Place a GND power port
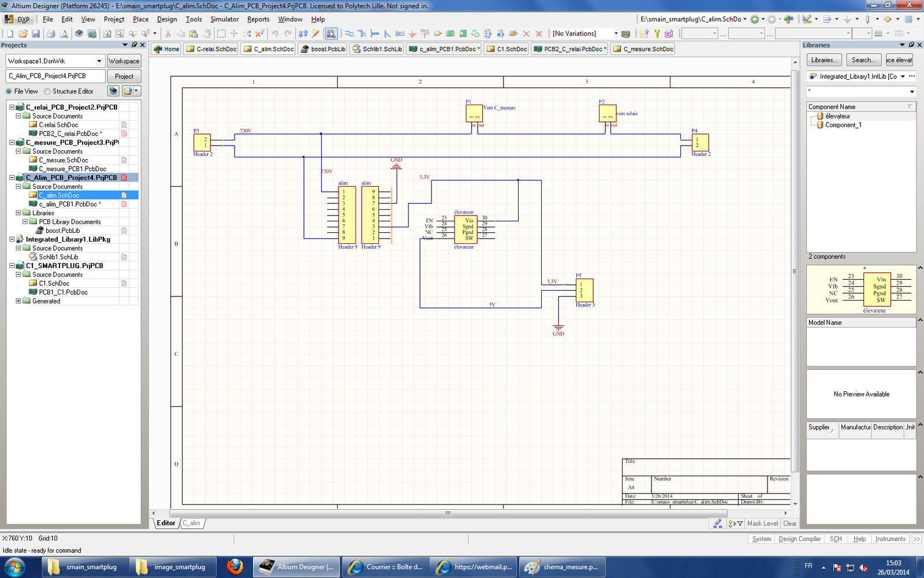This screenshot has width=924, height=578. click(412, 34)
